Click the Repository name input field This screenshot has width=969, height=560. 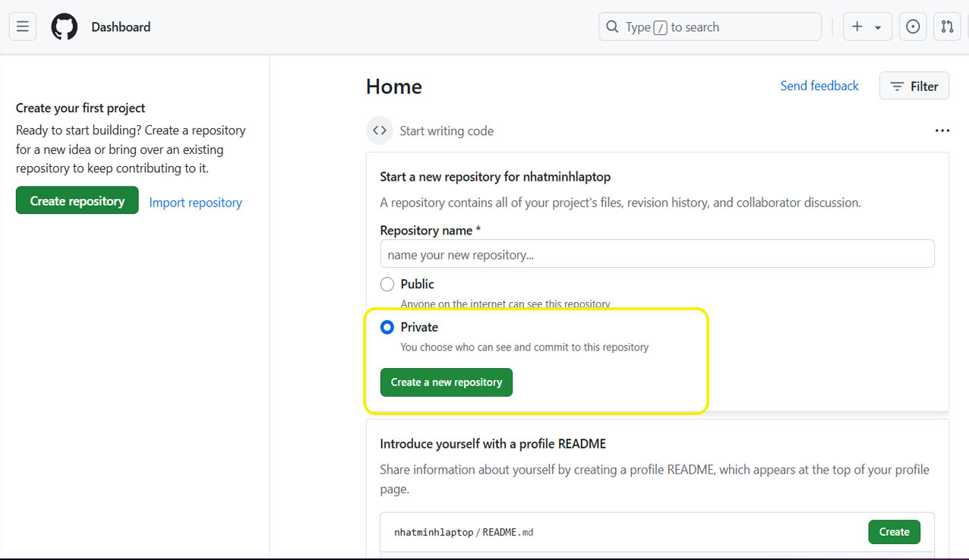tap(658, 254)
